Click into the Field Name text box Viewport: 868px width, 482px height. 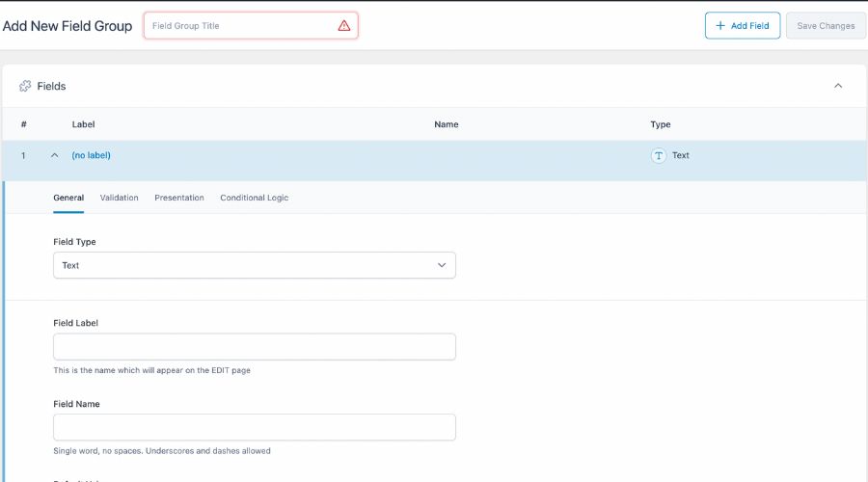click(254, 427)
